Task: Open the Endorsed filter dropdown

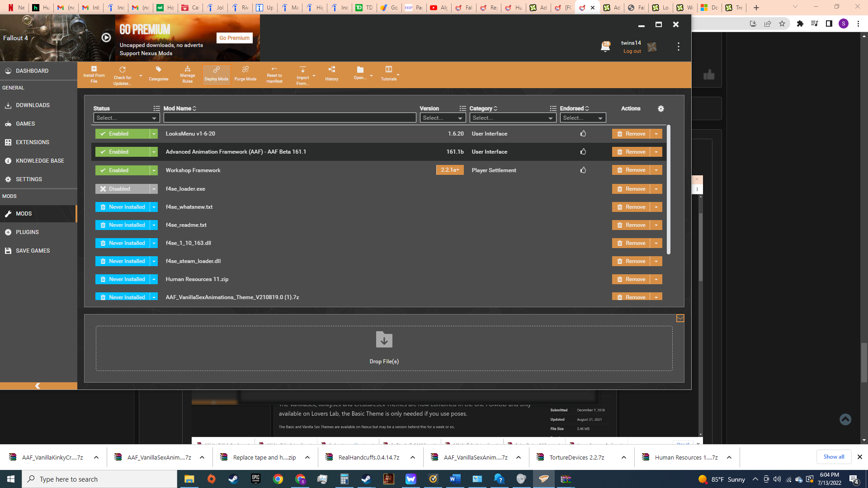Action: tap(583, 118)
